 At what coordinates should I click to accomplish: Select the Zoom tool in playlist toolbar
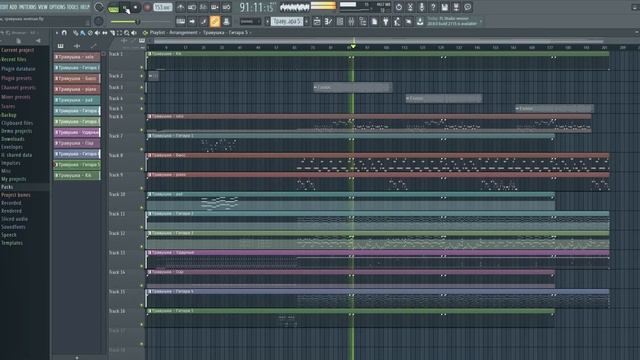point(127,33)
